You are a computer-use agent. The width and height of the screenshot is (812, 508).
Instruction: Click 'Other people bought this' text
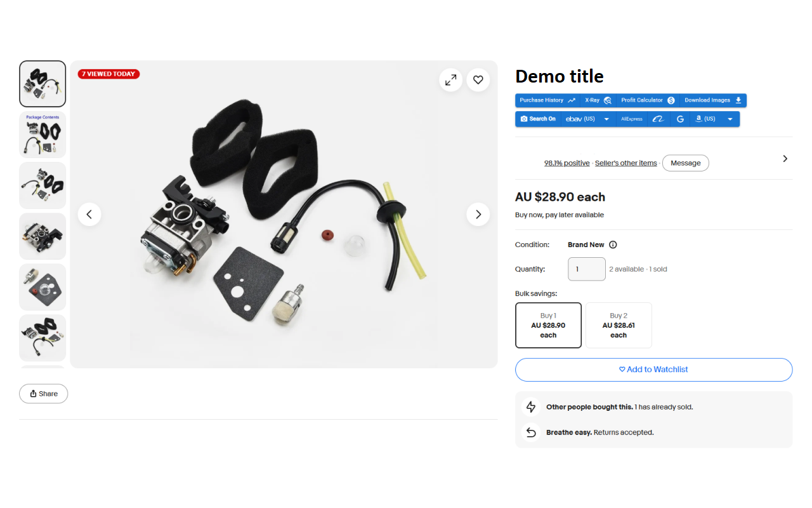589,407
